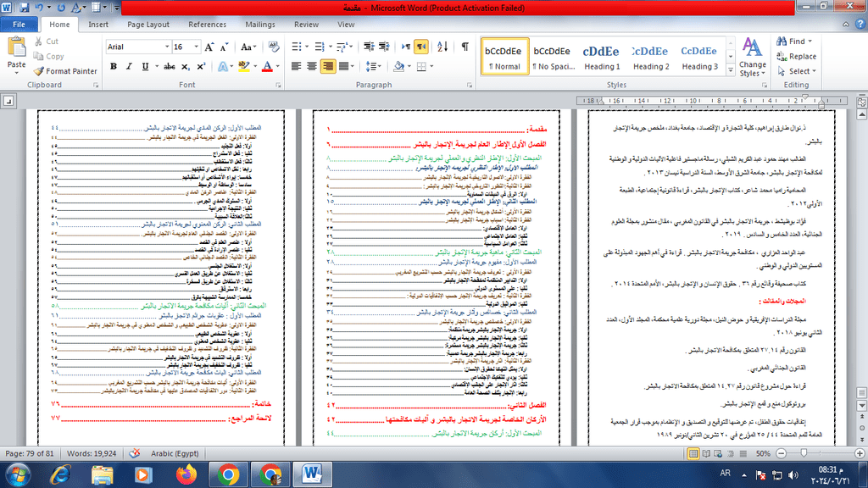This screenshot has width=868, height=488.
Task: Open the tab selector box beside ruler
Action: 8,101
